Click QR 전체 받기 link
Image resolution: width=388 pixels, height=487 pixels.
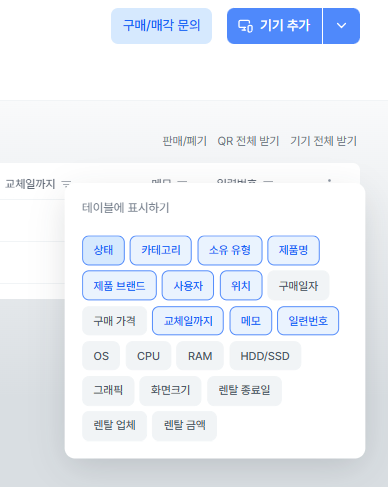click(248, 141)
